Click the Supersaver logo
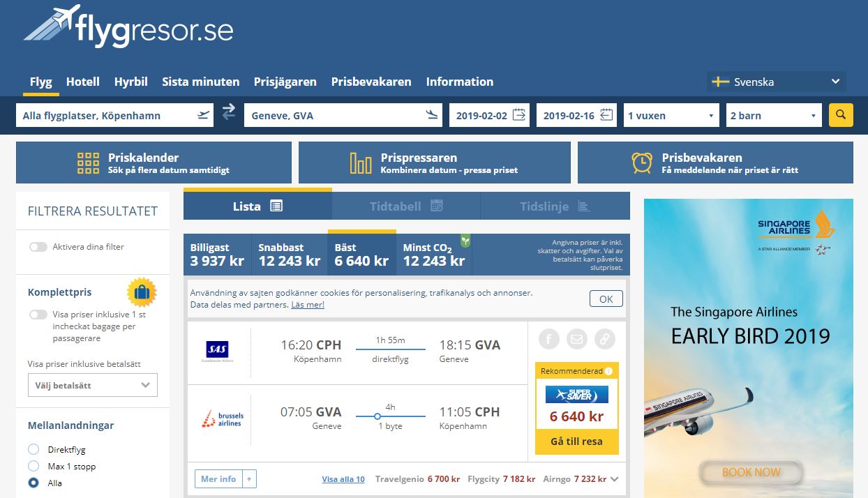 [x=576, y=395]
